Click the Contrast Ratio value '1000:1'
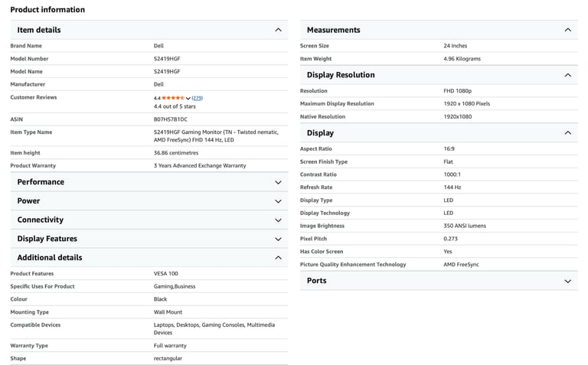The image size is (588, 365). [x=452, y=174]
